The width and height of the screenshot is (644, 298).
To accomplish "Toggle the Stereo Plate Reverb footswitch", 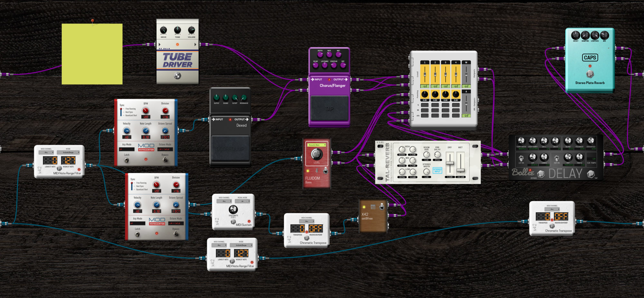I will point(590,74).
